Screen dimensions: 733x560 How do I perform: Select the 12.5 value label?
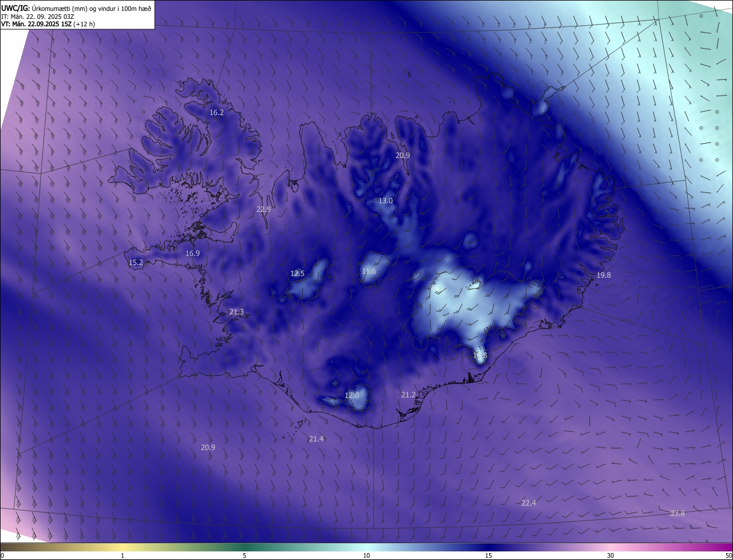tap(297, 274)
